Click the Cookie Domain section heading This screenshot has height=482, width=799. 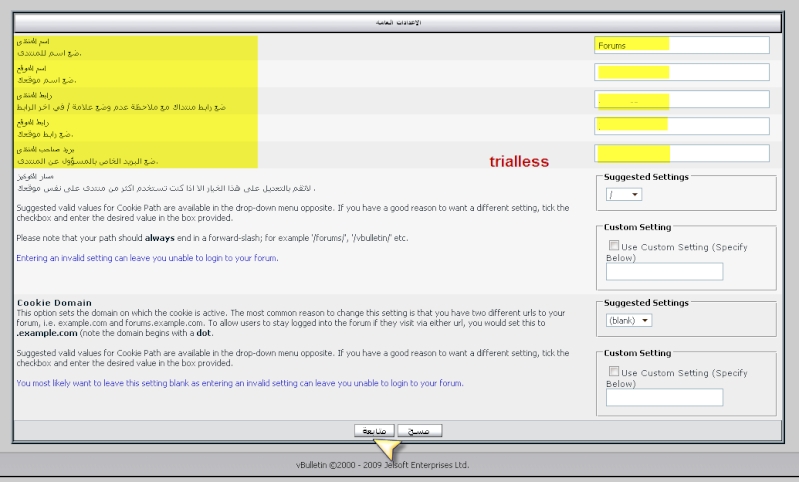pos(54,302)
